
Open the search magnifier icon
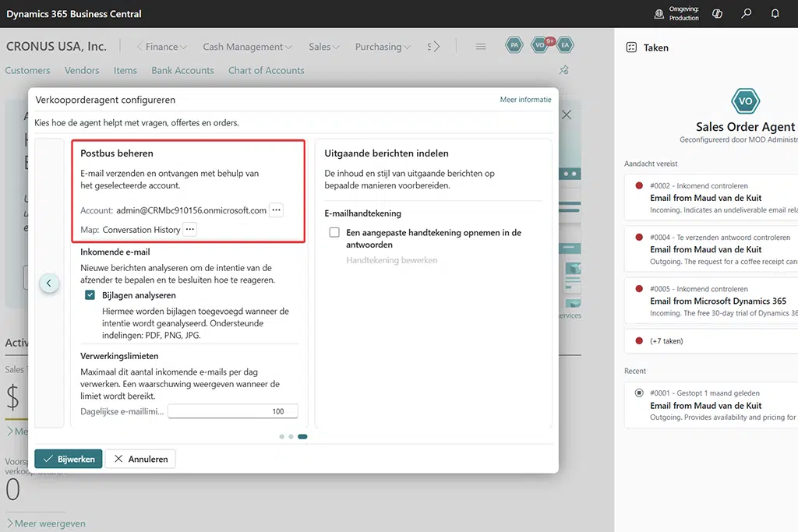tap(746, 14)
